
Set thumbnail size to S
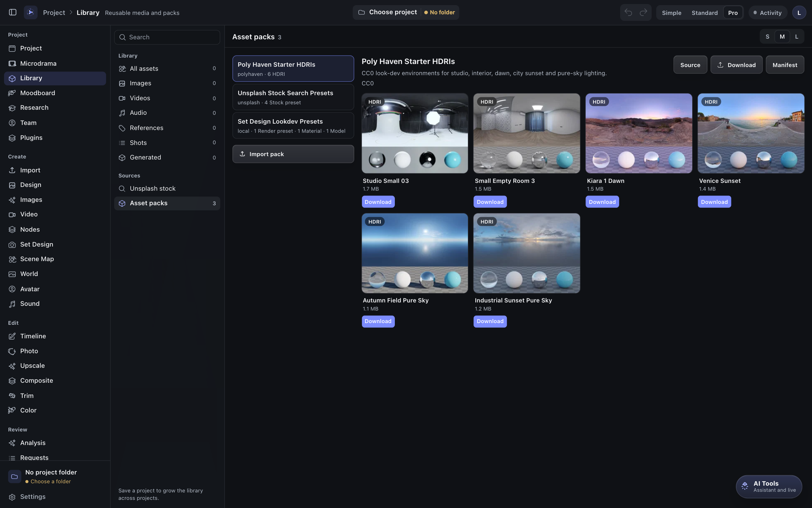[767, 37]
